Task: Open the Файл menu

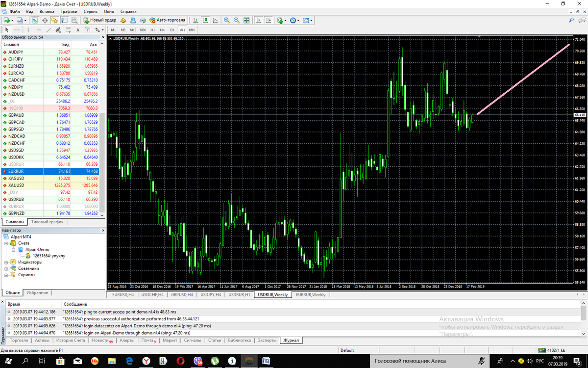Action: (15, 11)
